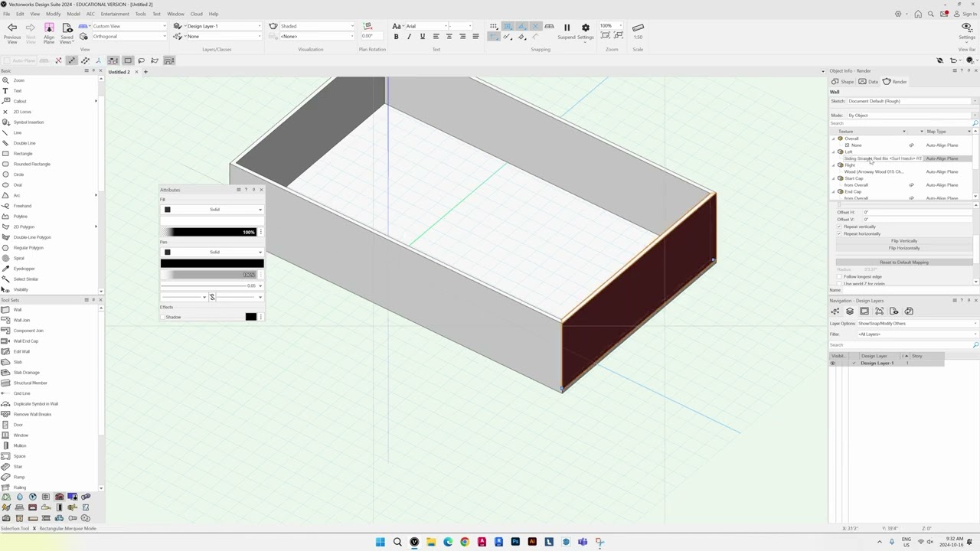The height and width of the screenshot is (551, 980).
Task: Open the Custom View dropdown
Action: 129,26
